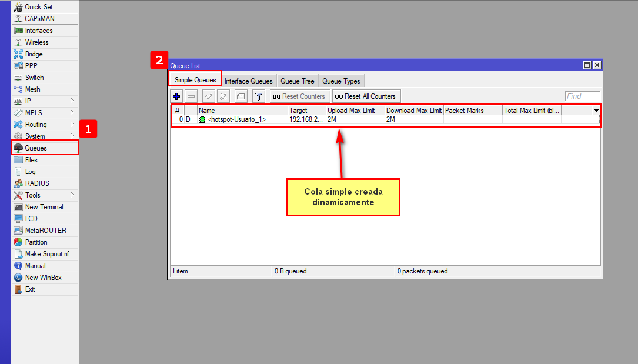Sort by the Upload Max Limit column header
Viewport: 638px width, 364px height.
355,111
